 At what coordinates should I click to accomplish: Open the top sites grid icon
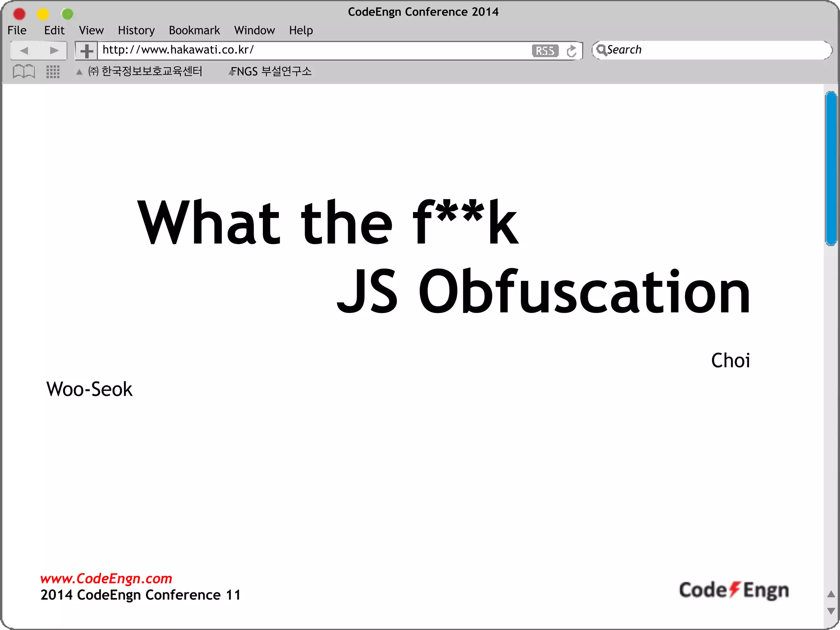53,72
